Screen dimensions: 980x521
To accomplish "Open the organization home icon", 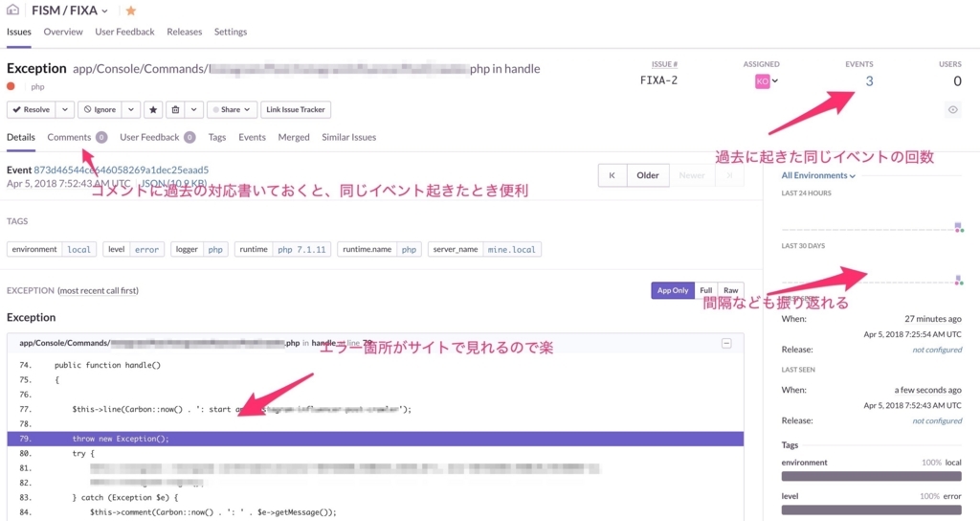I will (x=12, y=10).
